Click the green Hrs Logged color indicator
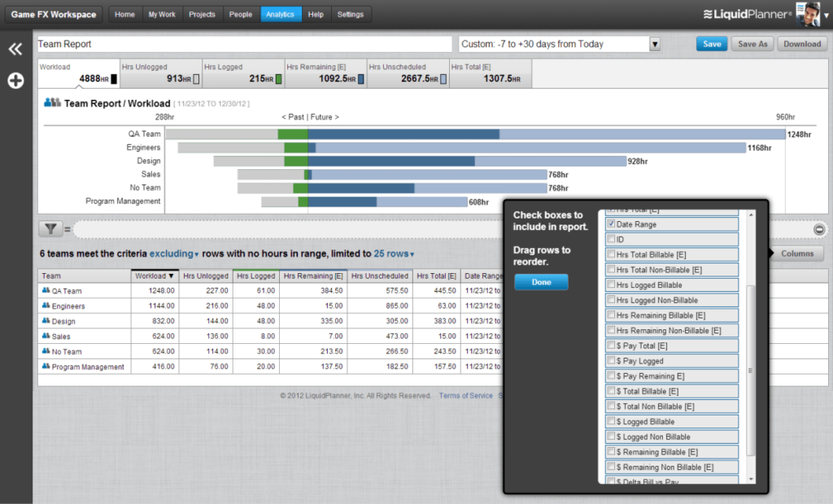This screenshot has height=504, width=833. coord(279,79)
